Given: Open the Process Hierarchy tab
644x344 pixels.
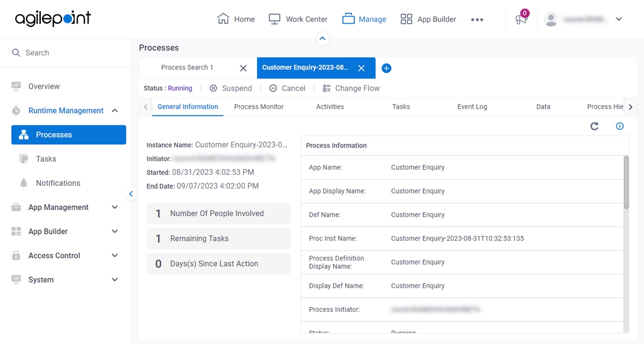Looking at the screenshot, I should tap(605, 107).
